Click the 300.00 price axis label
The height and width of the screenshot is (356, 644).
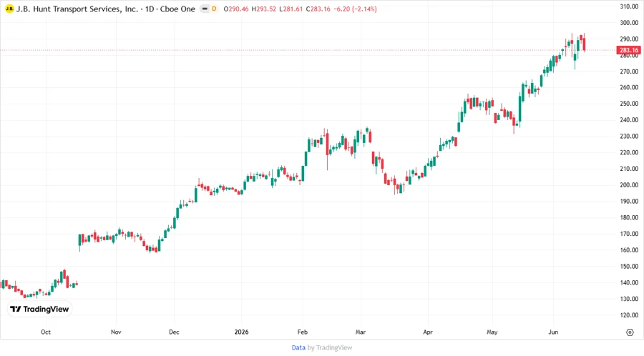tap(629, 23)
